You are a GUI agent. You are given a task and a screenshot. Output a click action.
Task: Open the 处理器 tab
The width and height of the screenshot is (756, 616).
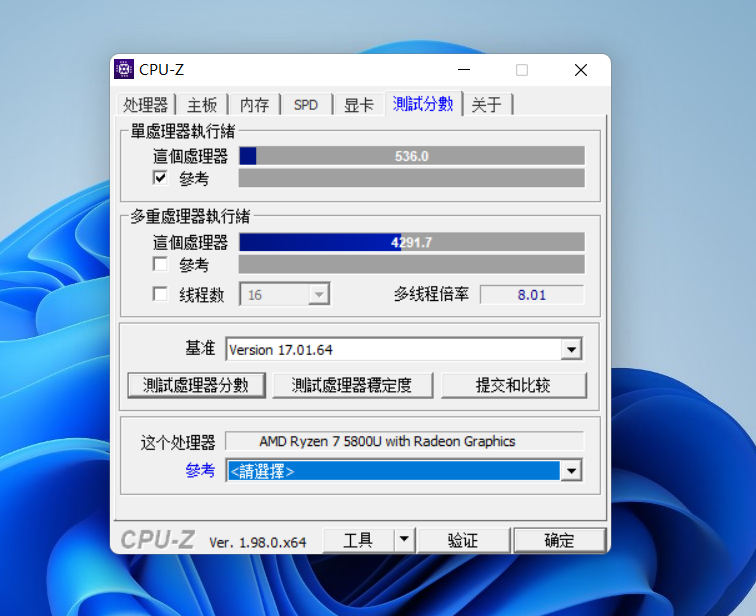coord(145,105)
